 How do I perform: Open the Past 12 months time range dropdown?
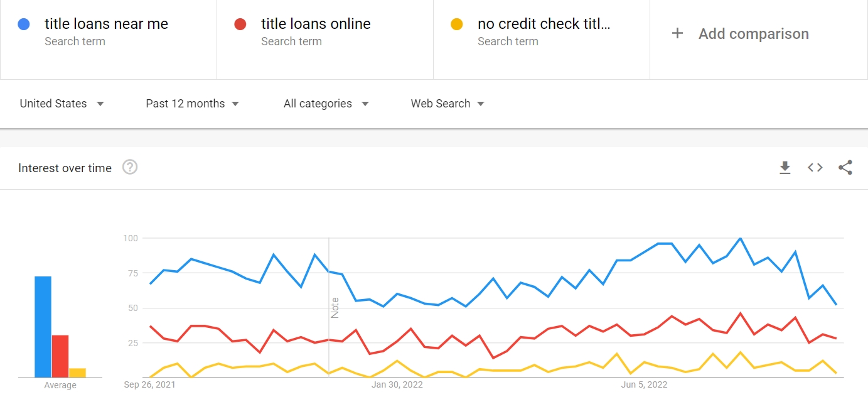pyautogui.click(x=193, y=104)
